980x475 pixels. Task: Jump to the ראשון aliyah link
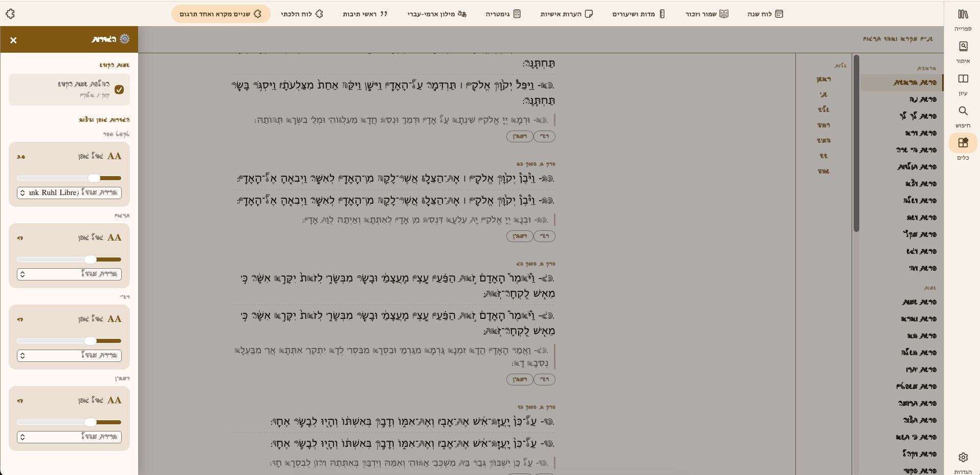pyautogui.click(x=823, y=79)
